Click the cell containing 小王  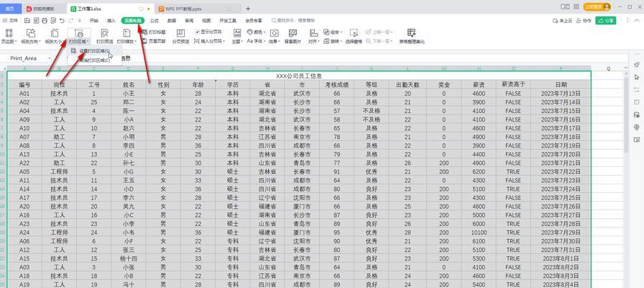(x=129, y=94)
